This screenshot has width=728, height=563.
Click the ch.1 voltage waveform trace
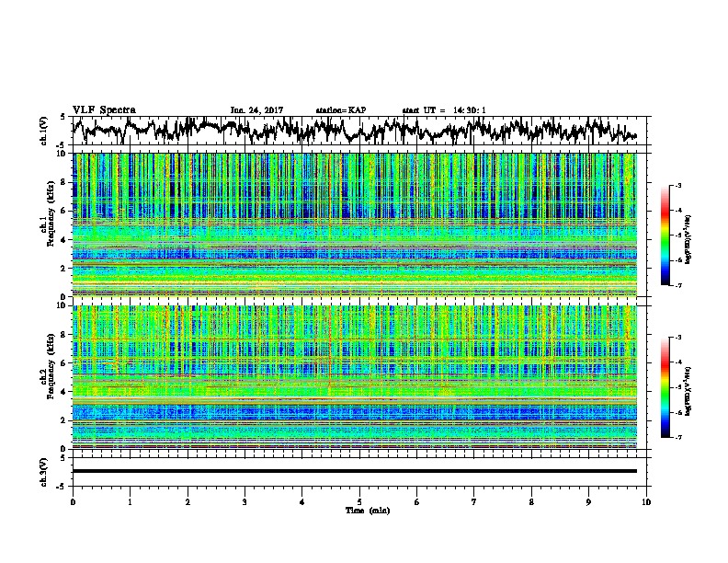pos(354,131)
